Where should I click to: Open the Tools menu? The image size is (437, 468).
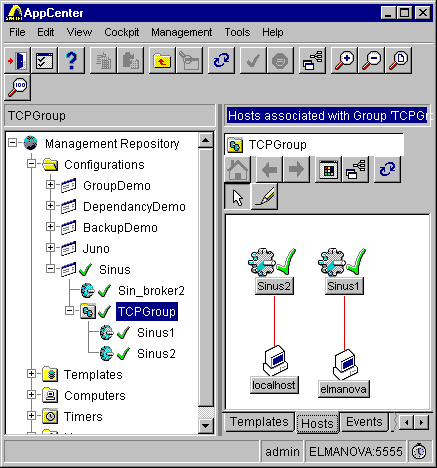pos(237,32)
